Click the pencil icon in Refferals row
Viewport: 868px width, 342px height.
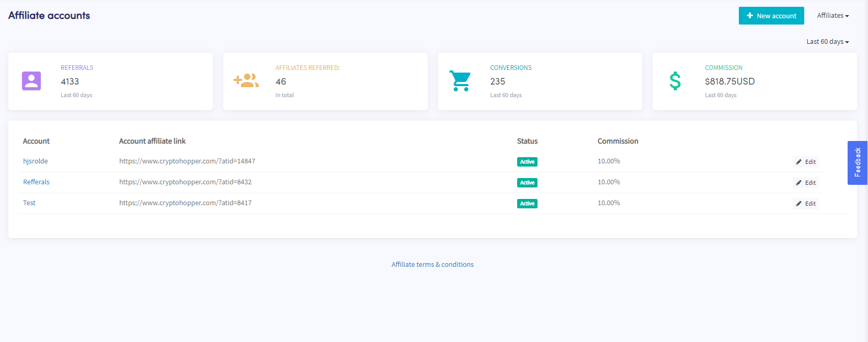798,183
